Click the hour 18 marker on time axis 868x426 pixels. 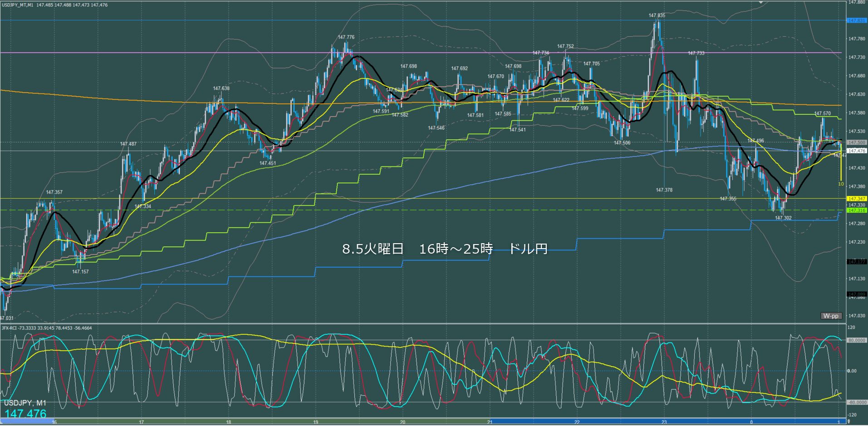click(x=229, y=422)
